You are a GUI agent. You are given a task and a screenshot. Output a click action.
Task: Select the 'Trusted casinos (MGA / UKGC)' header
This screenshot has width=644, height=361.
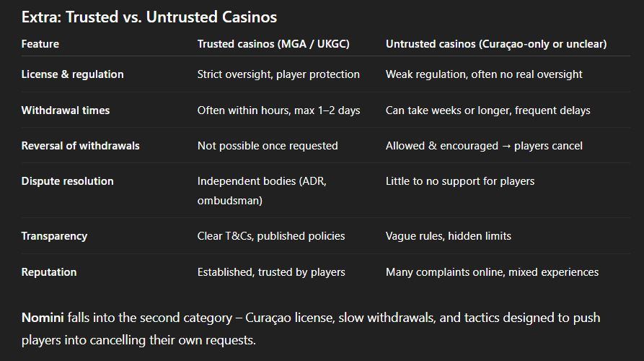[x=273, y=44]
